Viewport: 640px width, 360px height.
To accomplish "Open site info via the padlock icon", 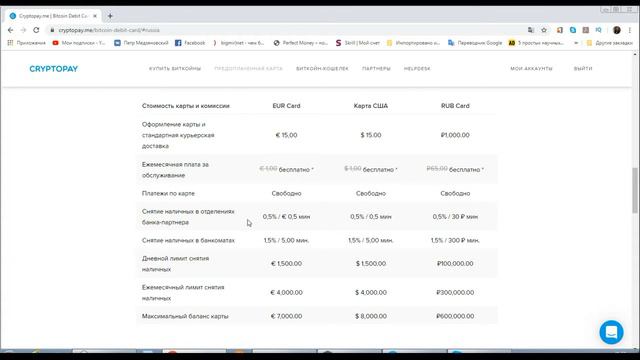I will 52,30.
